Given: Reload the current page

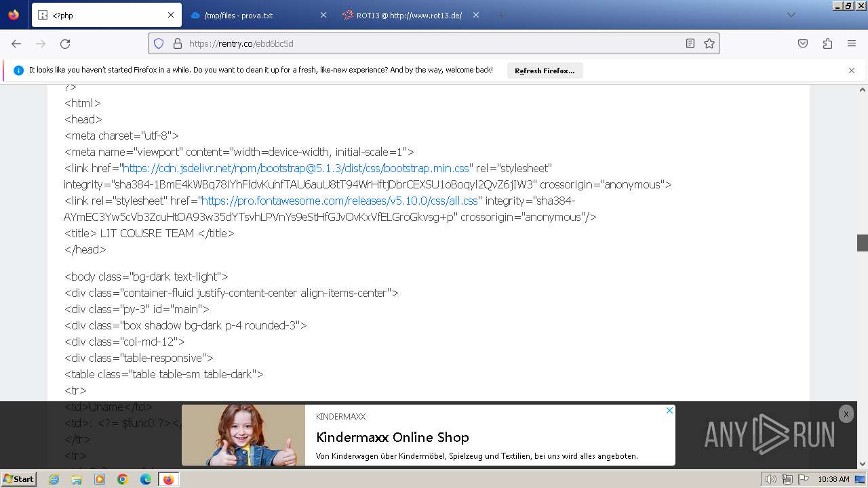Looking at the screenshot, I should 65,43.
